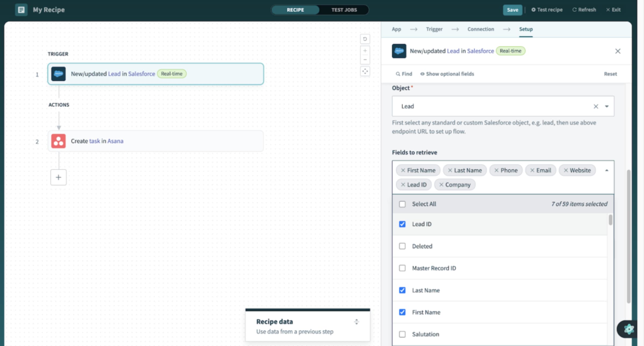Click the fields list inner scrollbar

click(x=610, y=220)
